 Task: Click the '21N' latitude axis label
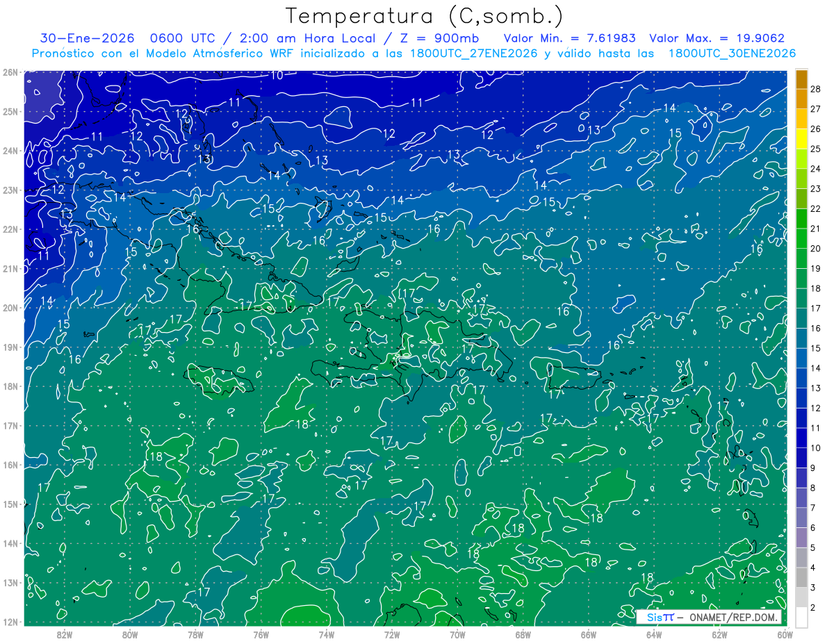coord(10,268)
